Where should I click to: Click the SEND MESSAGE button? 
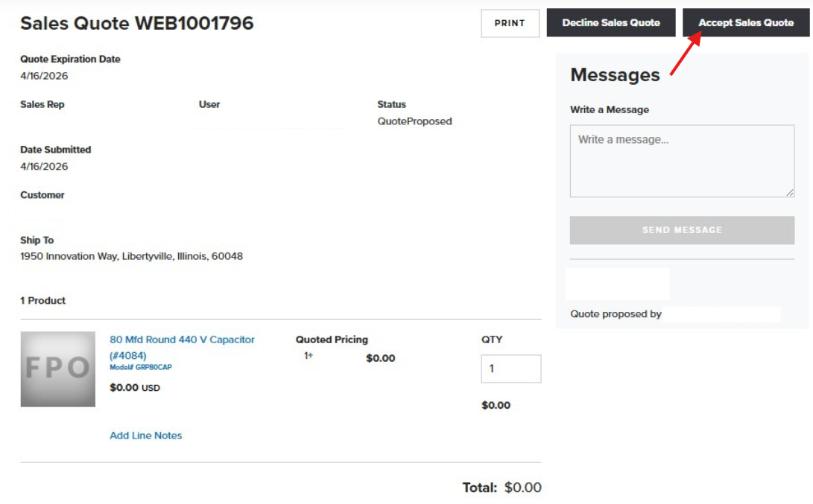click(682, 230)
